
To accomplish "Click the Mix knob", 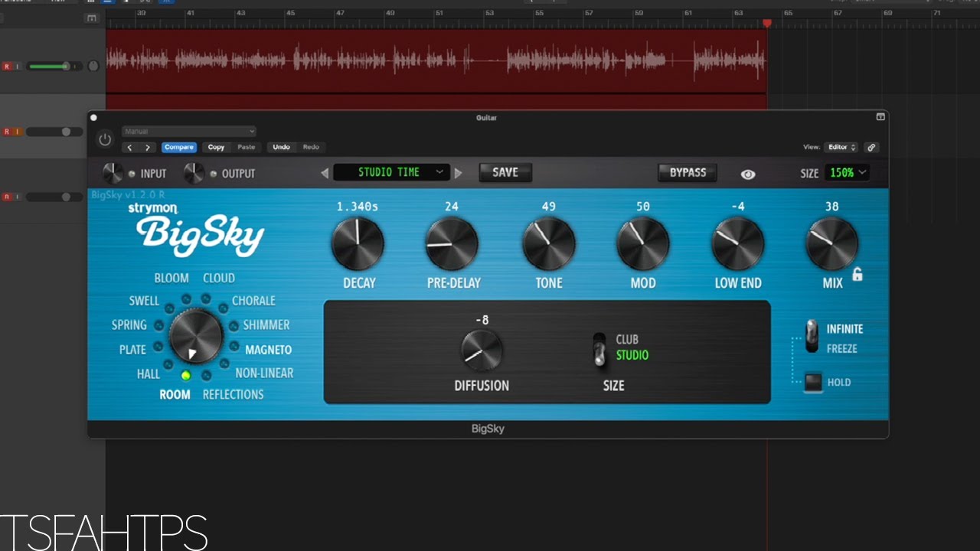I will click(831, 244).
